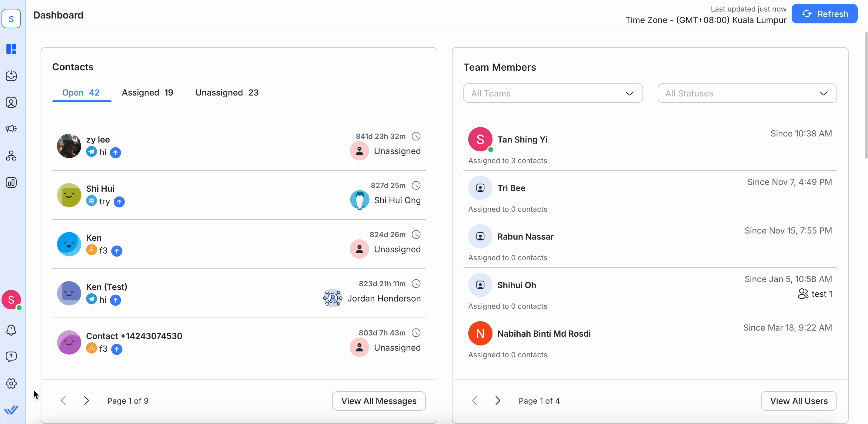Click your avatar's online status dot

[19, 307]
